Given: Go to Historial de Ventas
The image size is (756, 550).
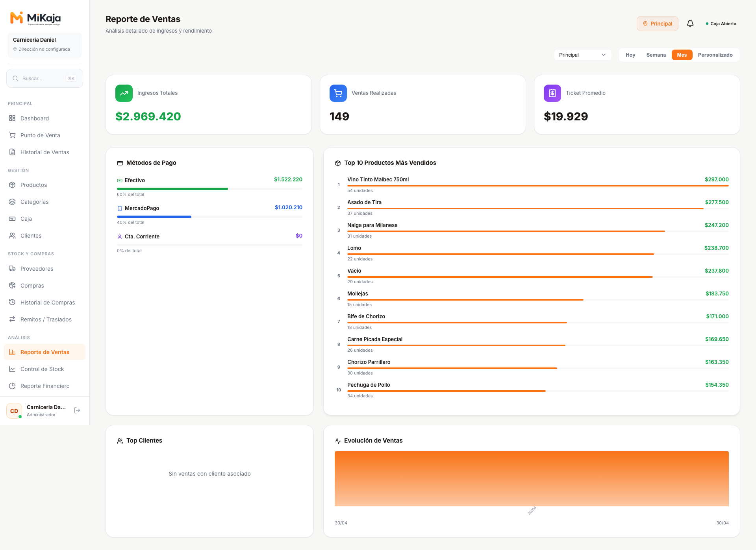Looking at the screenshot, I should [x=44, y=152].
